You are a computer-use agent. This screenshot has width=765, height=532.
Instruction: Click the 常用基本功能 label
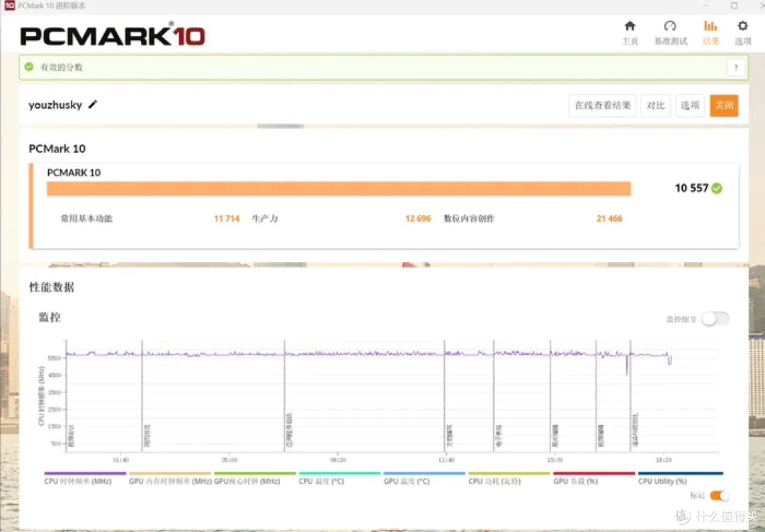pyautogui.click(x=86, y=219)
